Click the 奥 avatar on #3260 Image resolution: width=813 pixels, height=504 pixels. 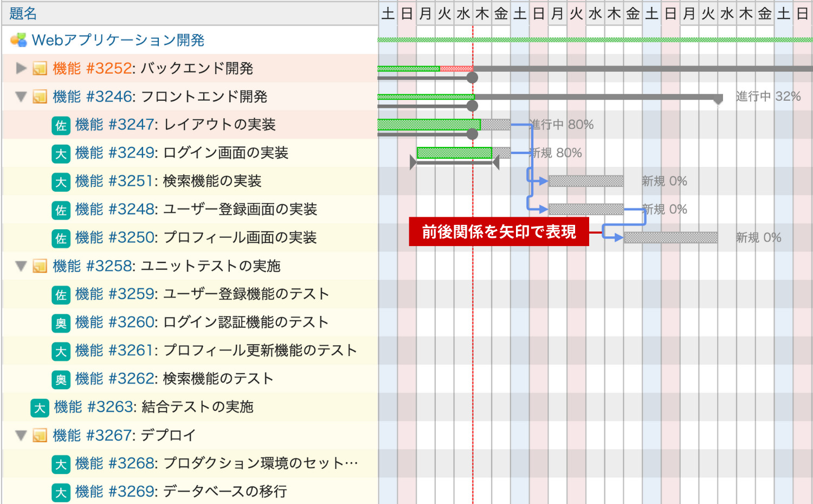pyautogui.click(x=61, y=323)
